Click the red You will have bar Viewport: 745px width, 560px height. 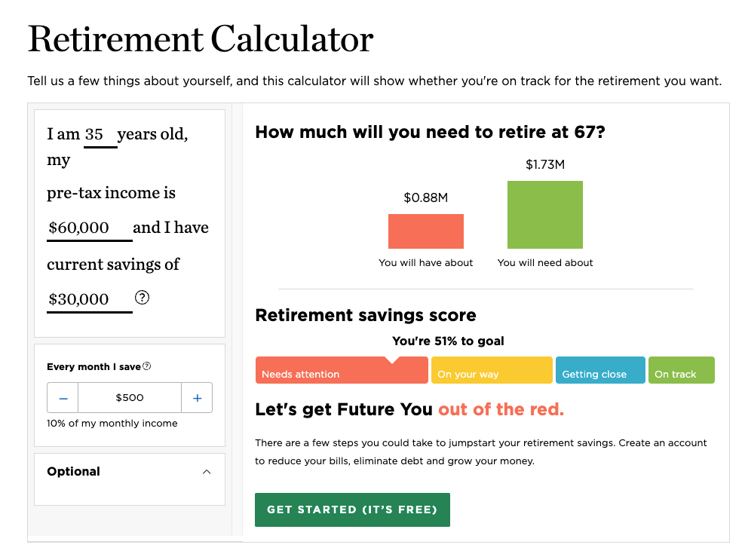coord(426,231)
